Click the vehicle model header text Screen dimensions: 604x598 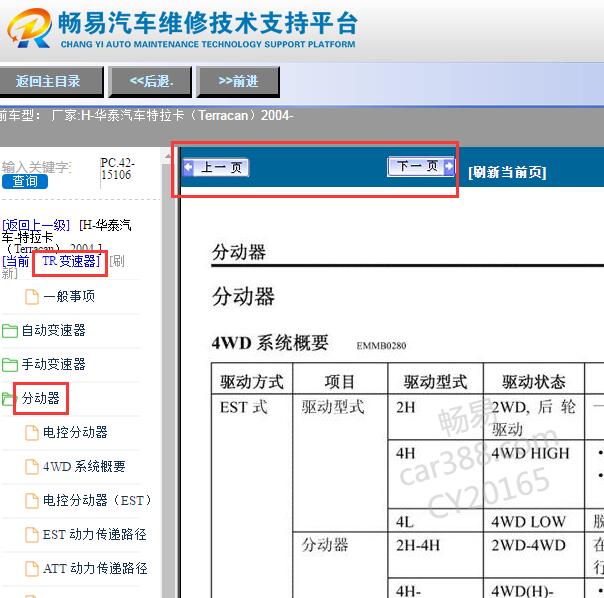click(x=146, y=115)
